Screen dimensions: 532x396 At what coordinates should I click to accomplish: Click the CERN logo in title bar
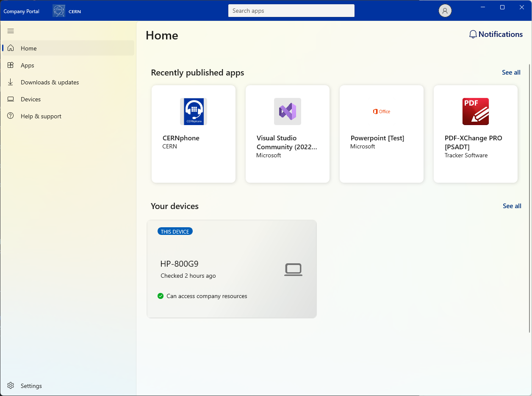59,11
